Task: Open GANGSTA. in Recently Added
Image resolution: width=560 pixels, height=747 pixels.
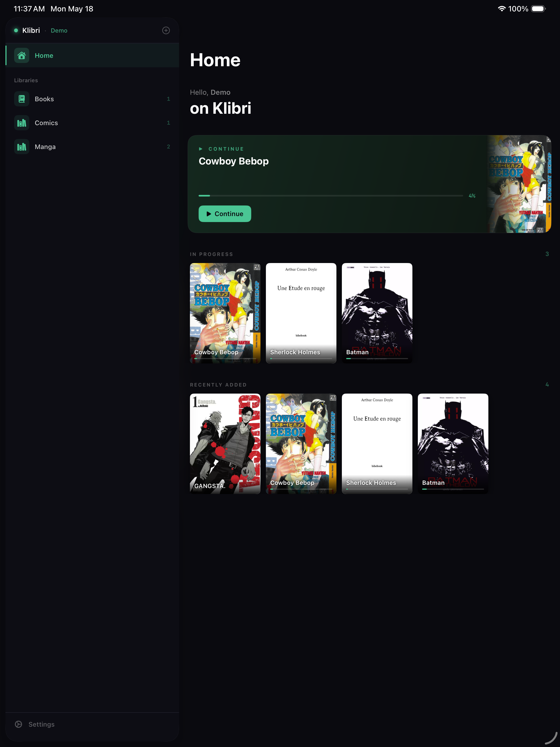Action: tap(225, 444)
